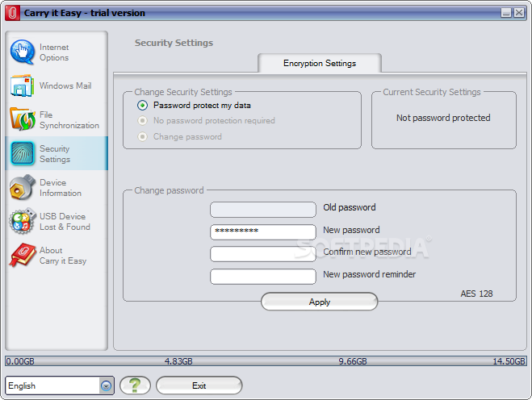This screenshot has height=400, width=532.
Task: Select 'Password protect my data' radio button
Action: click(143, 106)
